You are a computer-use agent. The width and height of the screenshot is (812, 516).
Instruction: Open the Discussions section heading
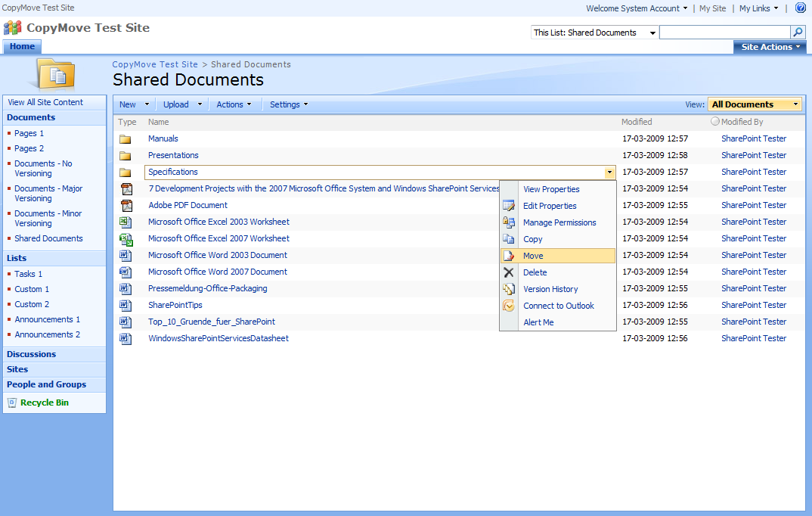point(31,354)
